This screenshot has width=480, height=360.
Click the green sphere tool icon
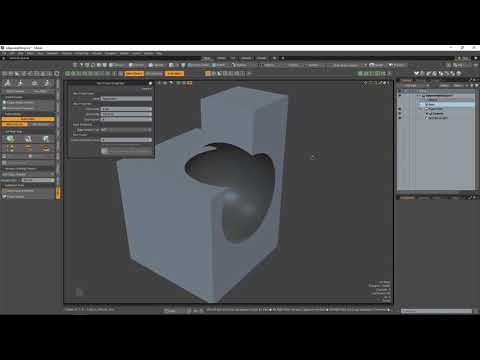10,139
